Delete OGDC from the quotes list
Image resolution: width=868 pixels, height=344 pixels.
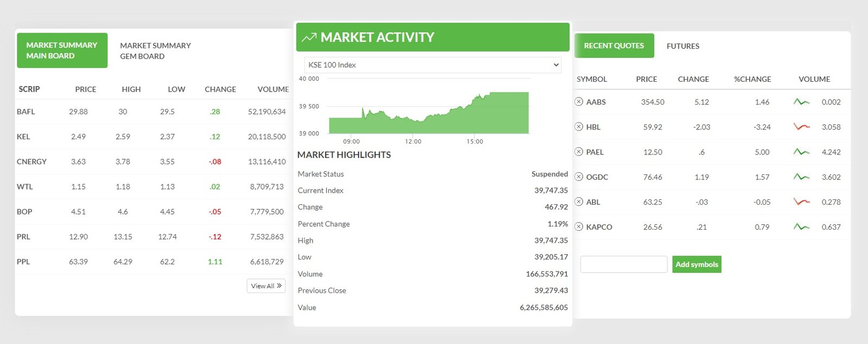[579, 177]
